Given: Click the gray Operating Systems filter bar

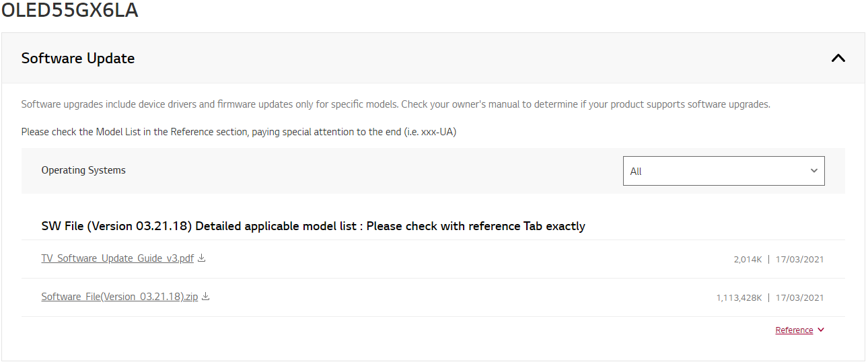Looking at the screenshot, I should tap(433, 171).
